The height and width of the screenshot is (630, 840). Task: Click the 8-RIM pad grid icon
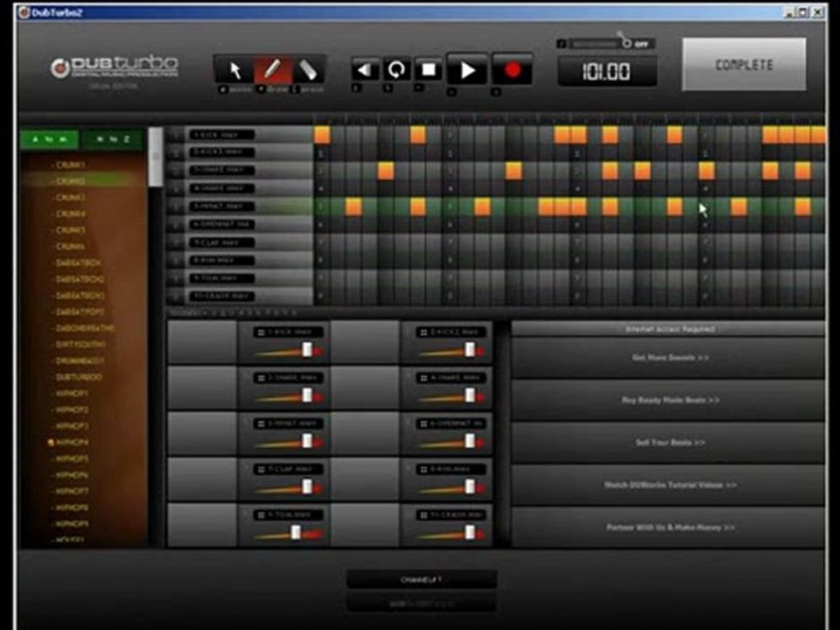[x=423, y=469]
